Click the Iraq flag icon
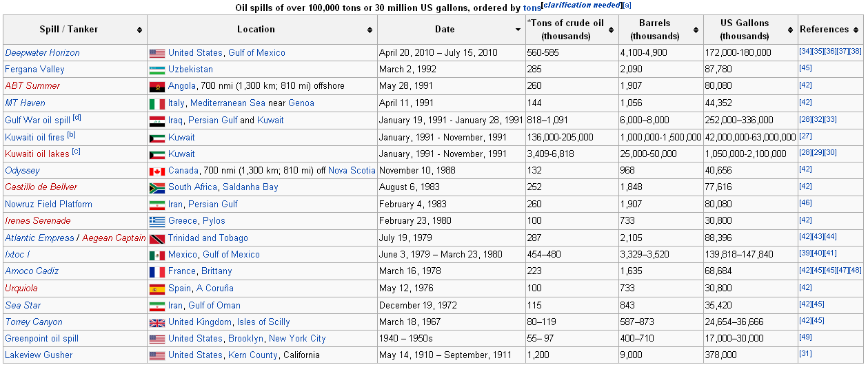This screenshot has width=868, height=367. [157, 120]
